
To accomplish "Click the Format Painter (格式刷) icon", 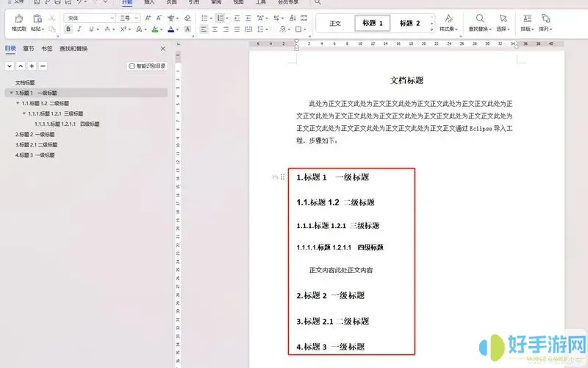I will 19,18.
